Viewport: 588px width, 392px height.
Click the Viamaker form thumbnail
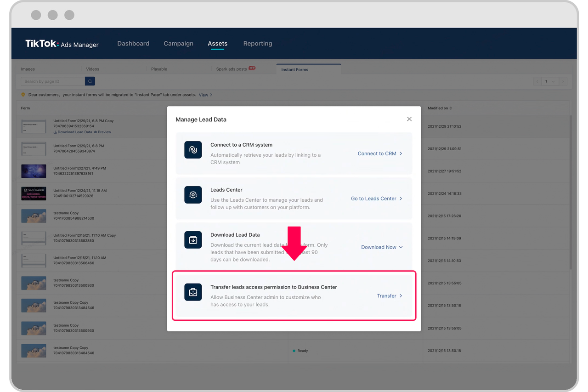coord(34,193)
